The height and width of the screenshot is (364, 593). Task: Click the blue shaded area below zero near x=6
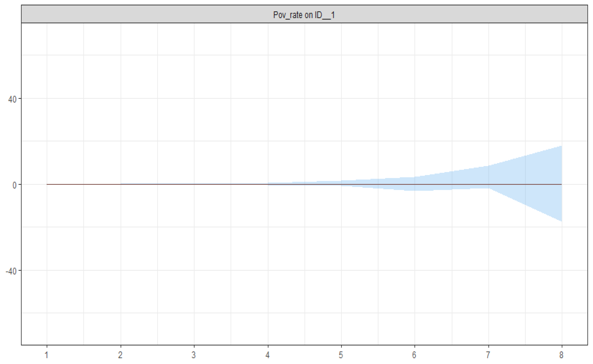tap(415, 188)
